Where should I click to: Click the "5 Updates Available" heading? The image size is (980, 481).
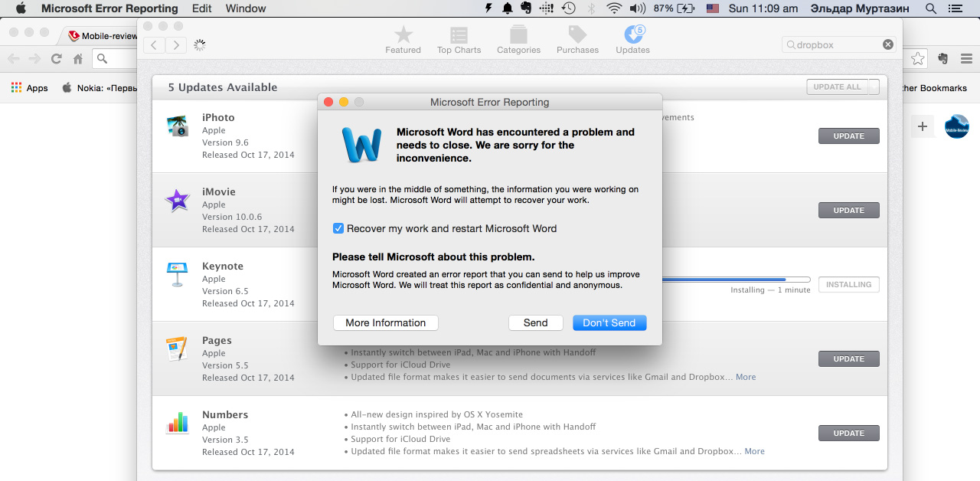[x=223, y=87]
